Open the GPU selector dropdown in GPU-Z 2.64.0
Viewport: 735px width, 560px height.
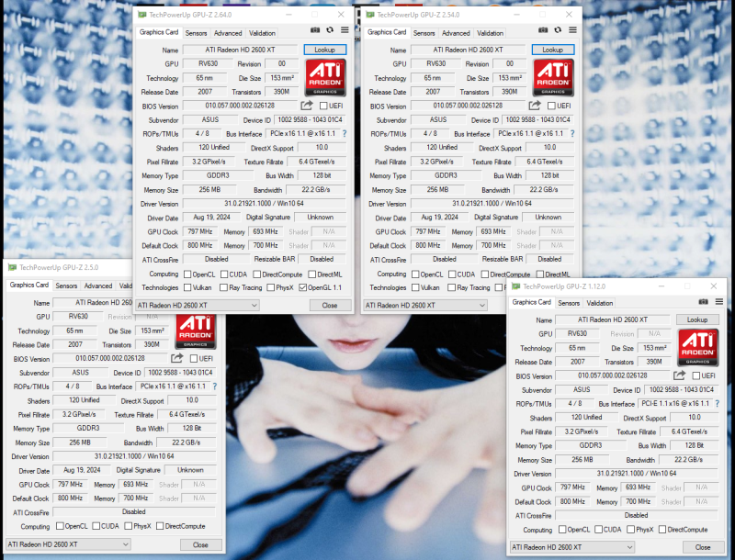click(x=197, y=306)
